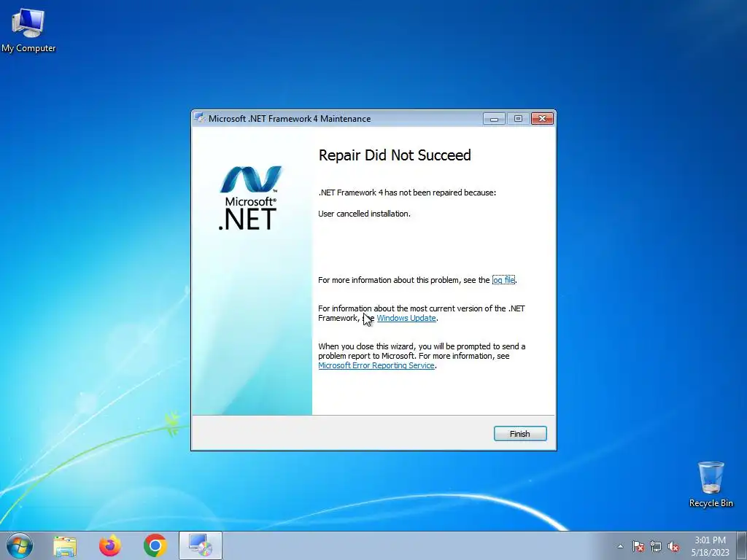Viewport: 747px width, 560px height.
Task: Launch Google Chrome from the taskbar
Action: tap(155, 545)
